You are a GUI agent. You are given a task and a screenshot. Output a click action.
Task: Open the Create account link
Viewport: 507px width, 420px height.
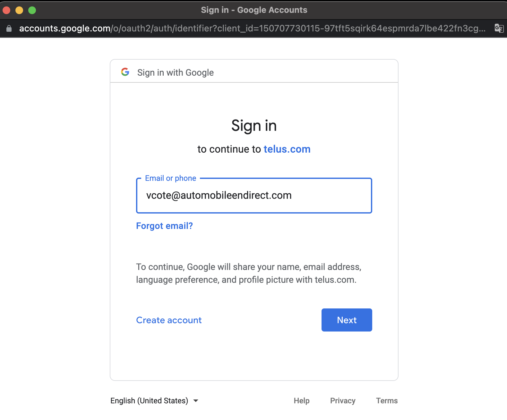click(169, 320)
